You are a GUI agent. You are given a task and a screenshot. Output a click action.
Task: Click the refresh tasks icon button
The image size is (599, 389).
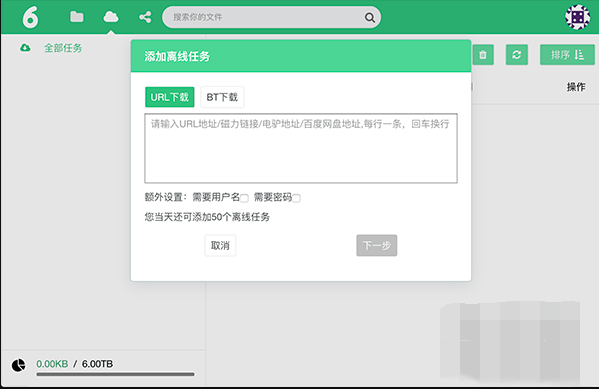pyautogui.click(x=516, y=55)
